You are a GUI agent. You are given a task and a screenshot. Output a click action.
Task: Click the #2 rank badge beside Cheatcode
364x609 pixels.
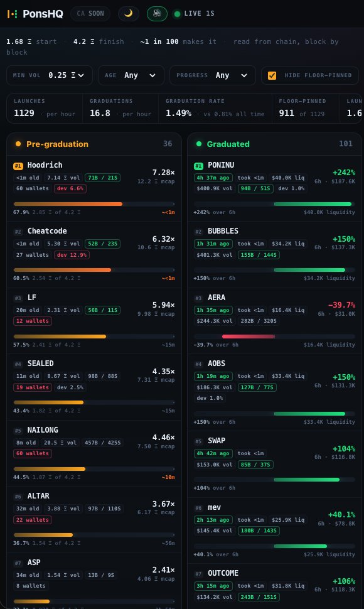pos(18,232)
